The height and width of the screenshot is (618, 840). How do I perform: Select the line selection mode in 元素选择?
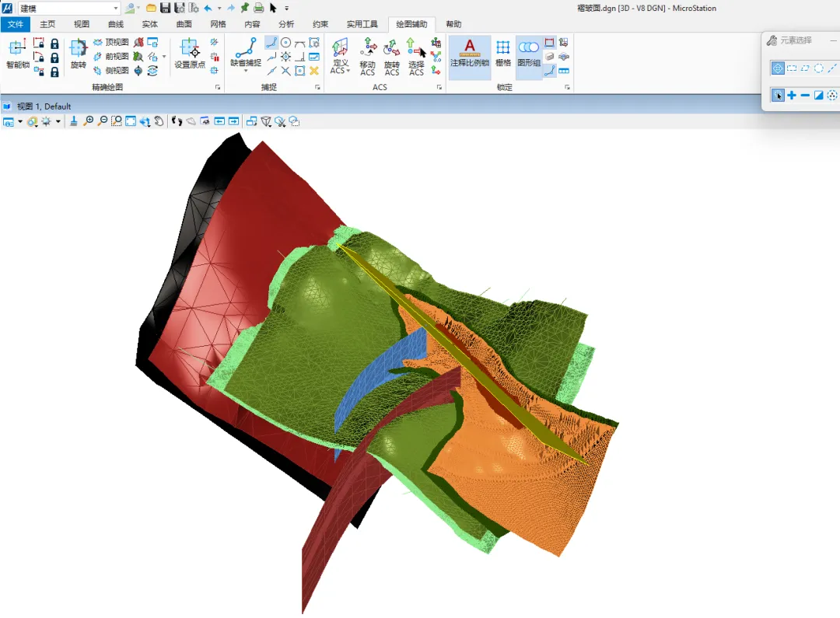click(x=832, y=68)
